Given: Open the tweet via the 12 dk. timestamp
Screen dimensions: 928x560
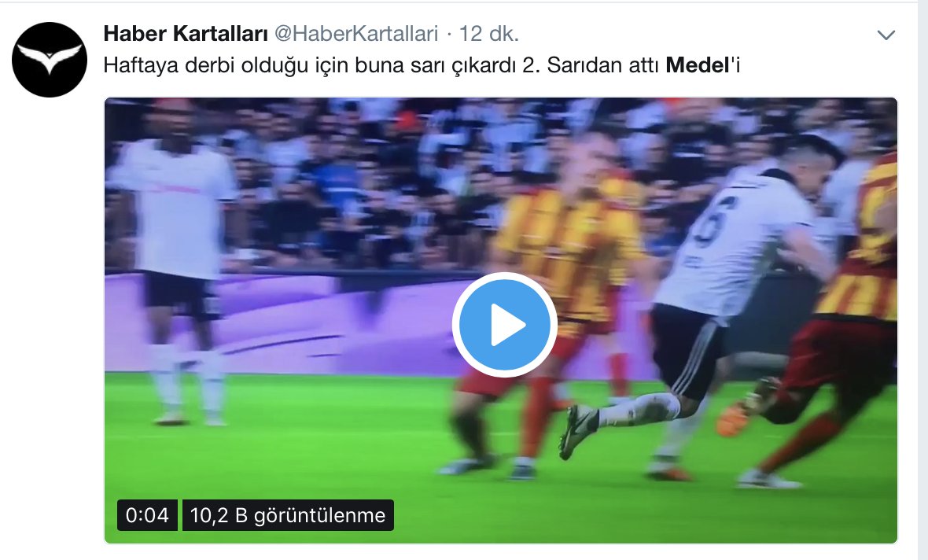Looking at the screenshot, I should pyautogui.click(x=489, y=34).
